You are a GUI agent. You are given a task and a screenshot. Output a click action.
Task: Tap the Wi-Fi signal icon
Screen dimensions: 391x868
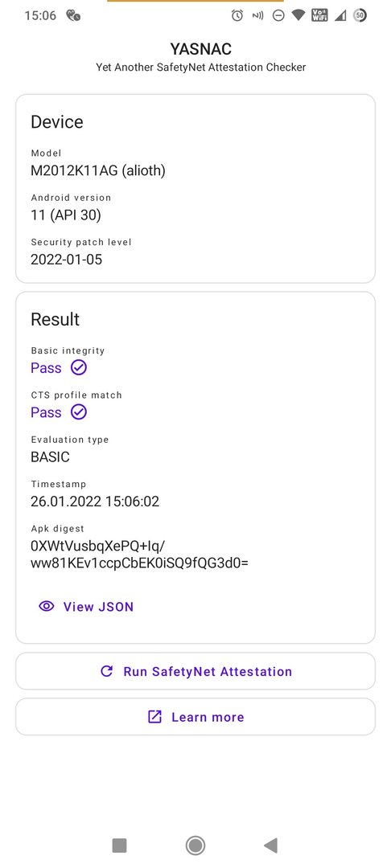pyautogui.click(x=298, y=15)
